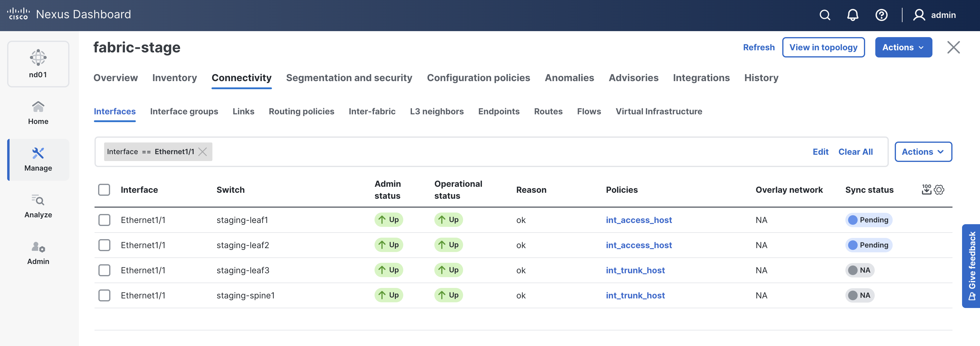Open the interfaces table Actions dropdown
Viewport: 980px width, 346px height.
[923, 152]
